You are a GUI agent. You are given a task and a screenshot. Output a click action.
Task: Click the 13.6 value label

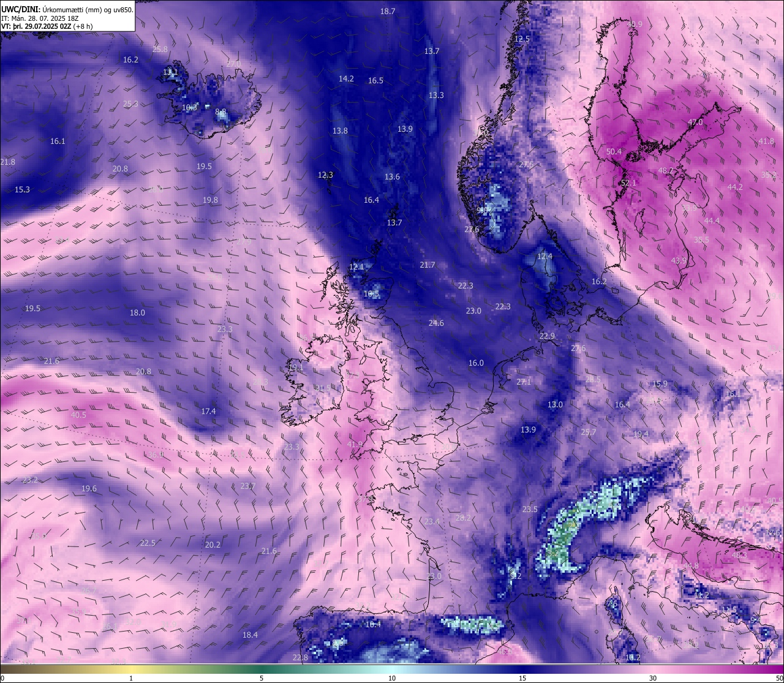pos(392,176)
